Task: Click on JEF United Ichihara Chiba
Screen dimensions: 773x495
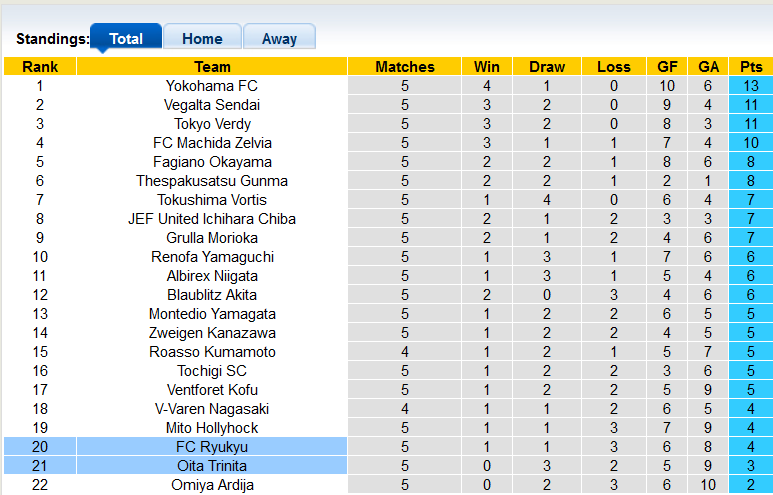Action: 212,219
